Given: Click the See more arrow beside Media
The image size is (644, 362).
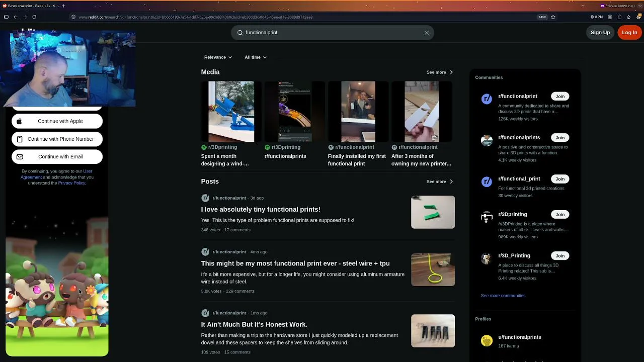Looking at the screenshot, I should [x=451, y=72].
